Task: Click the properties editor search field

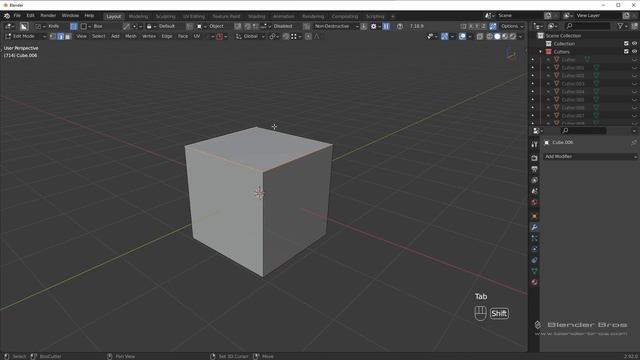Action: 583,131
